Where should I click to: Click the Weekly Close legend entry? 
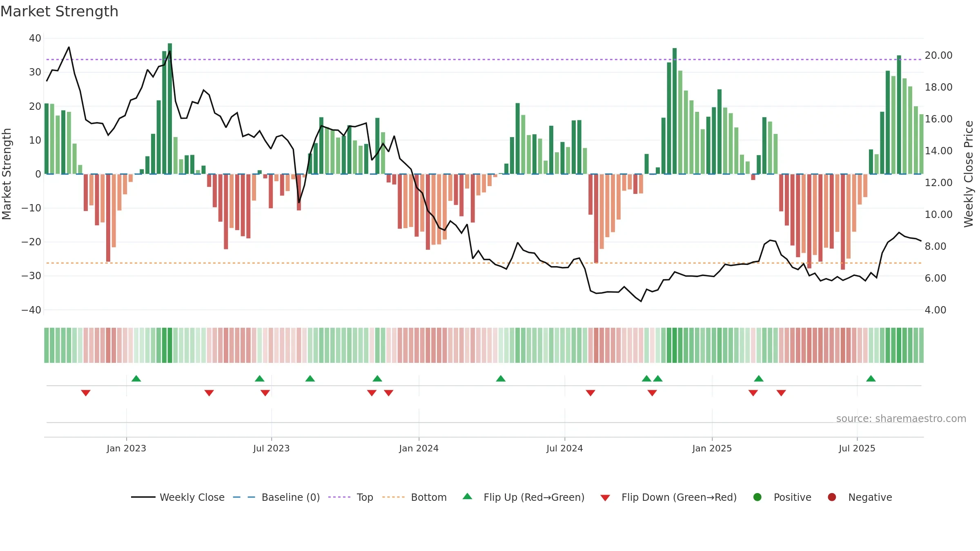coord(178,497)
